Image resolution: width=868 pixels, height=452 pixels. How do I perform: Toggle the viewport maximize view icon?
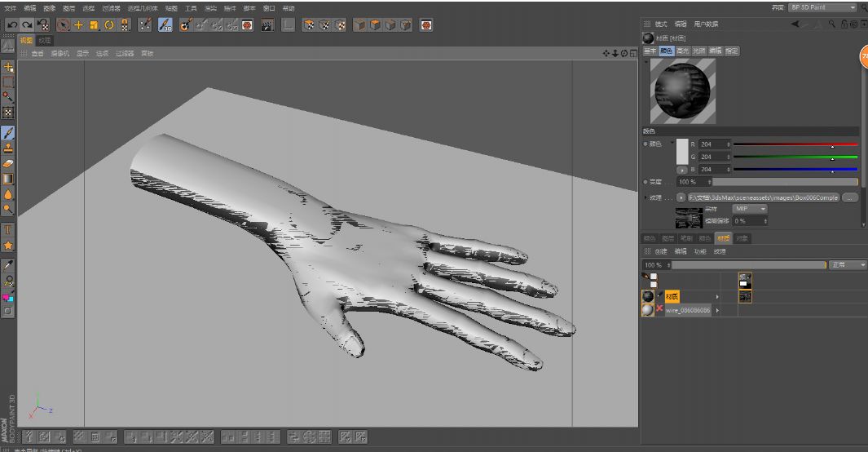click(632, 54)
